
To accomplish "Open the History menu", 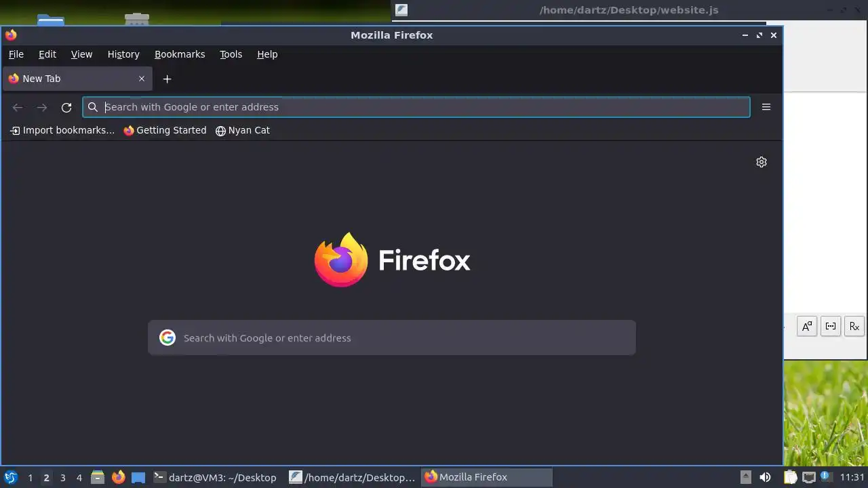I will 123,54.
